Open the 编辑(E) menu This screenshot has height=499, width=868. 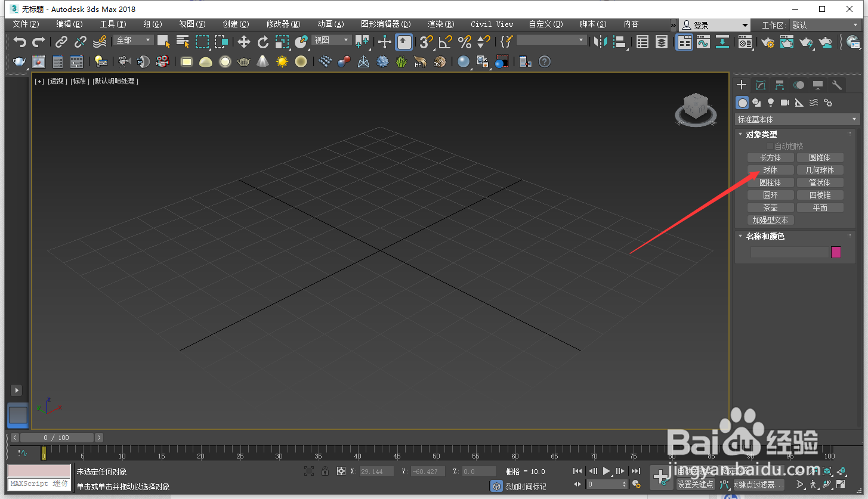click(x=69, y=24)
